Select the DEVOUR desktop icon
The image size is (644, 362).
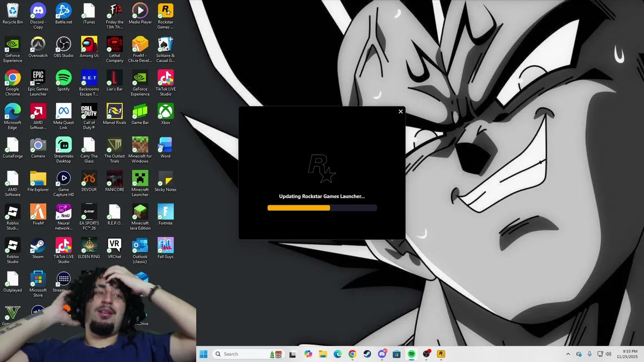(89, 182)
